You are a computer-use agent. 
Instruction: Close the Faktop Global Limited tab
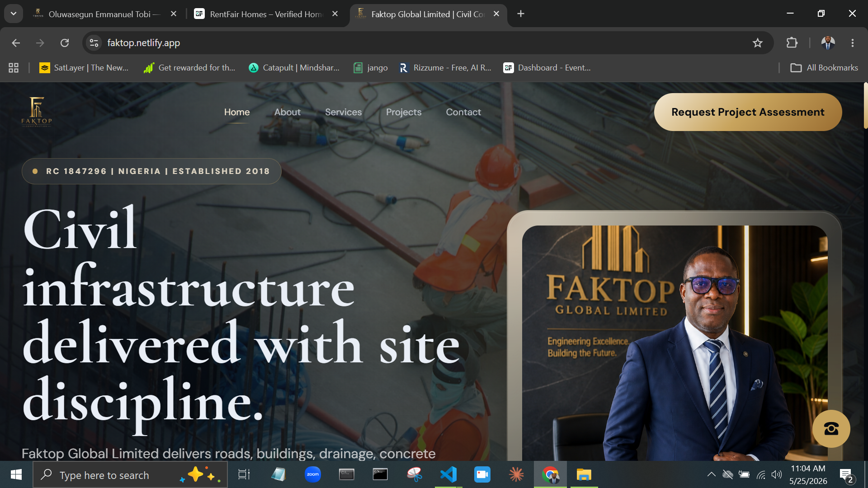coord(496,14)
